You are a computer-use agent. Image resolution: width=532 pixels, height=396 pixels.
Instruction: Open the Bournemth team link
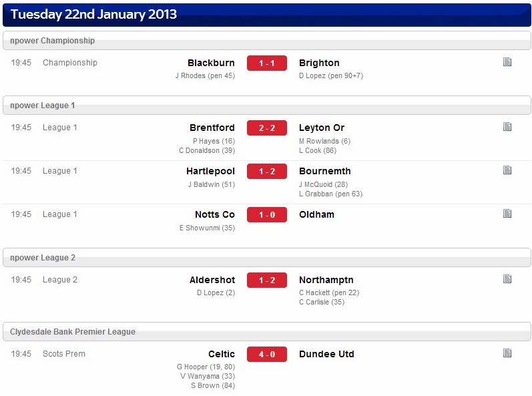324,171
